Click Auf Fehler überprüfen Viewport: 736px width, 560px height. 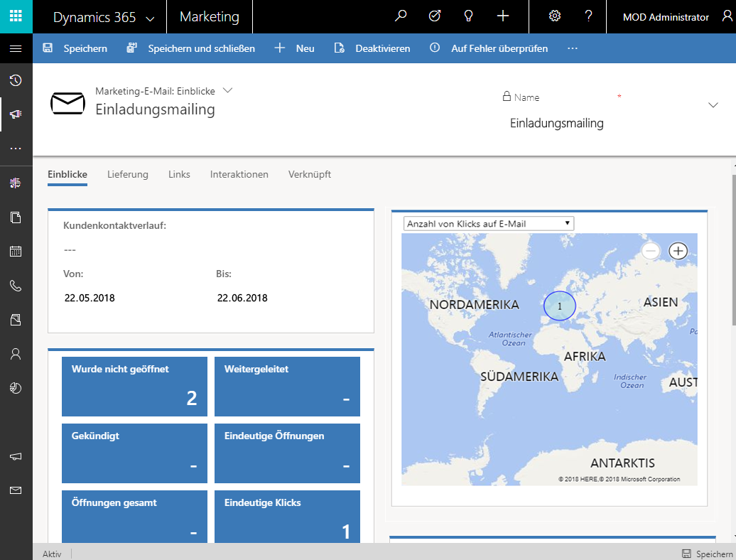tap(489, 48)
